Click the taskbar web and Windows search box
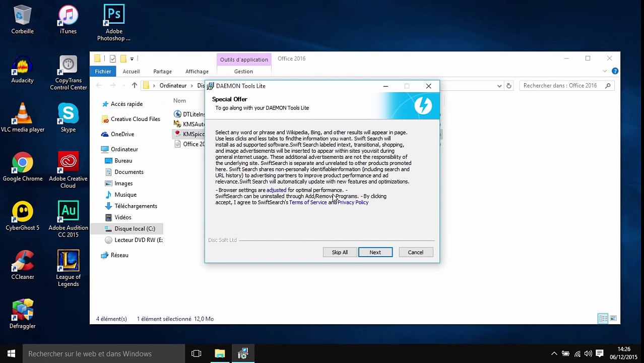Viewport: 644px width, 363px height. tap(104, 353)
